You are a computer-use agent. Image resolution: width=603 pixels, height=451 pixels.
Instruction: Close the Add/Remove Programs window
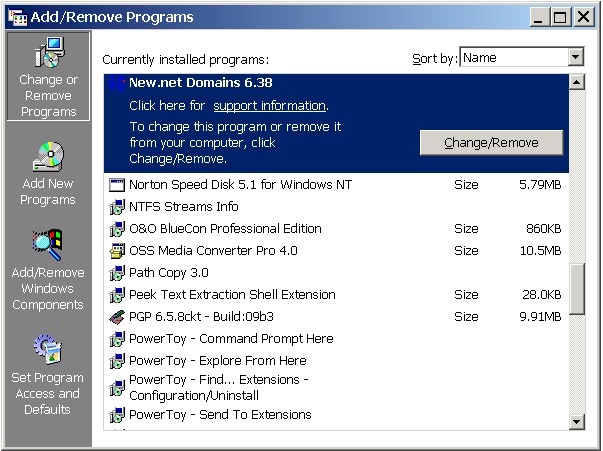584,17
